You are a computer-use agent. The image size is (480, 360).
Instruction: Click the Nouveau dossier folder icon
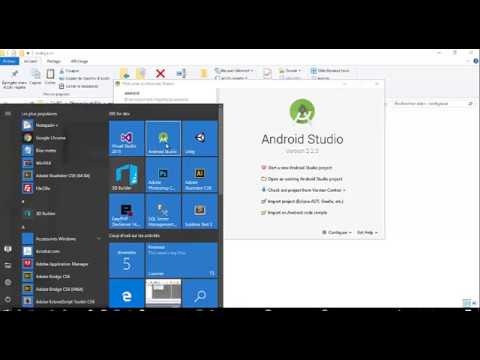(x=204, y=73)
